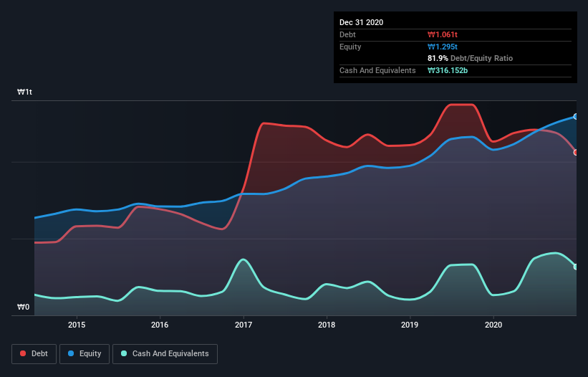Select the 2017 axis label

244,325
